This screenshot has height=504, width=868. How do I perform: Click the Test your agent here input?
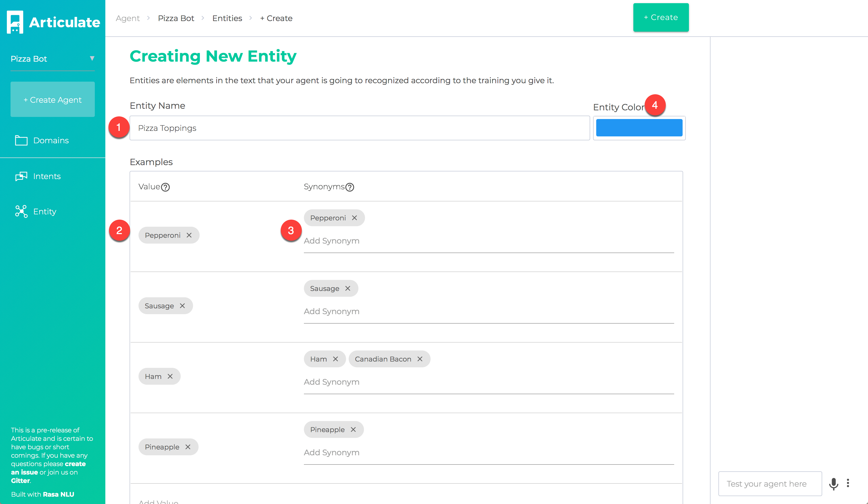click(770, 484)
